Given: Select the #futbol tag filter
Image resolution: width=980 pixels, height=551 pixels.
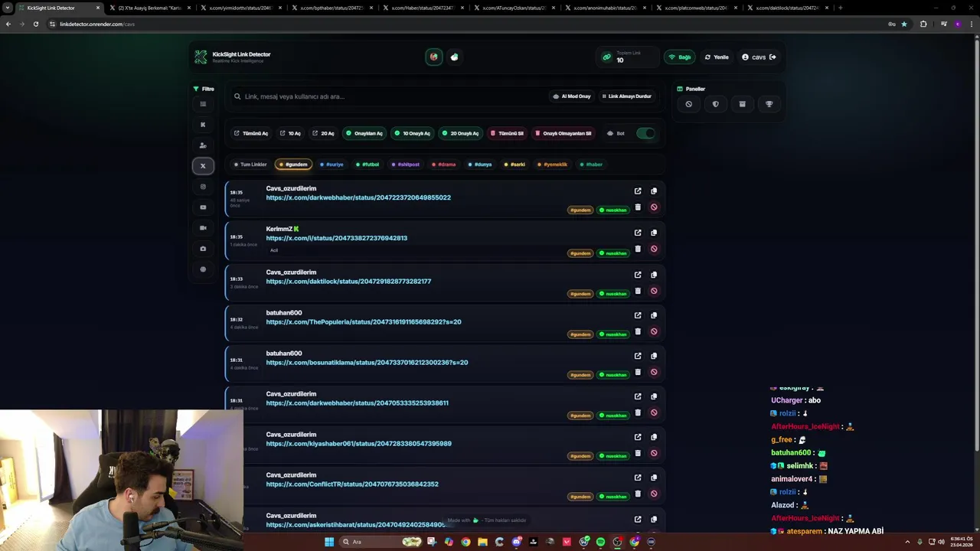Looking at the screenshot, I should point(367,165).
